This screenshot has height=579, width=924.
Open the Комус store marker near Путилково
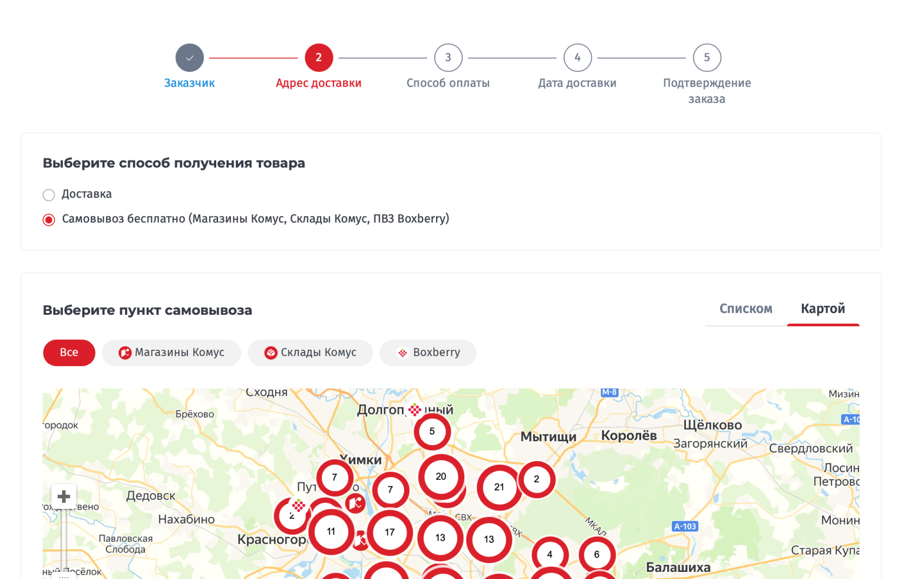[355, 503]
